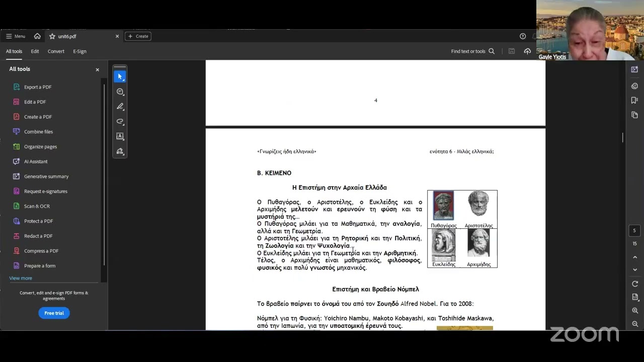Go to previous page with up chevron
Image resolution: width=644 pixels, height=362 pixels.
[635, 257]
